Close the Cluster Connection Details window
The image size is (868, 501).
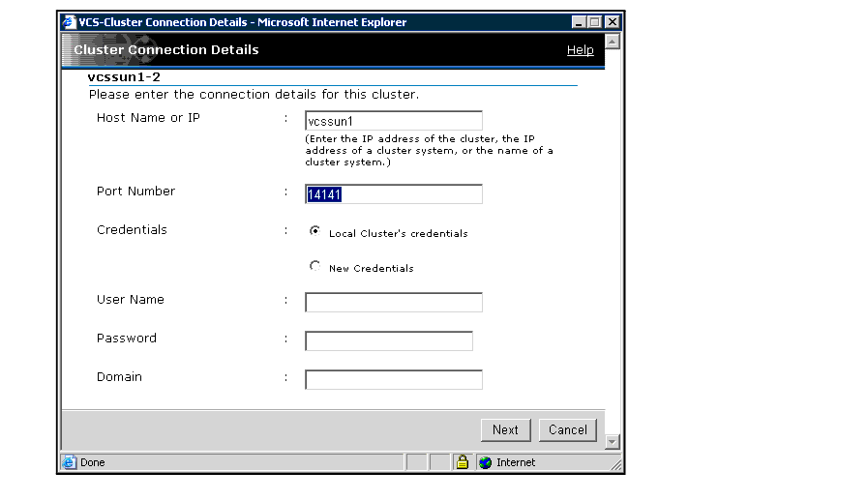click(x=612, y=22)
